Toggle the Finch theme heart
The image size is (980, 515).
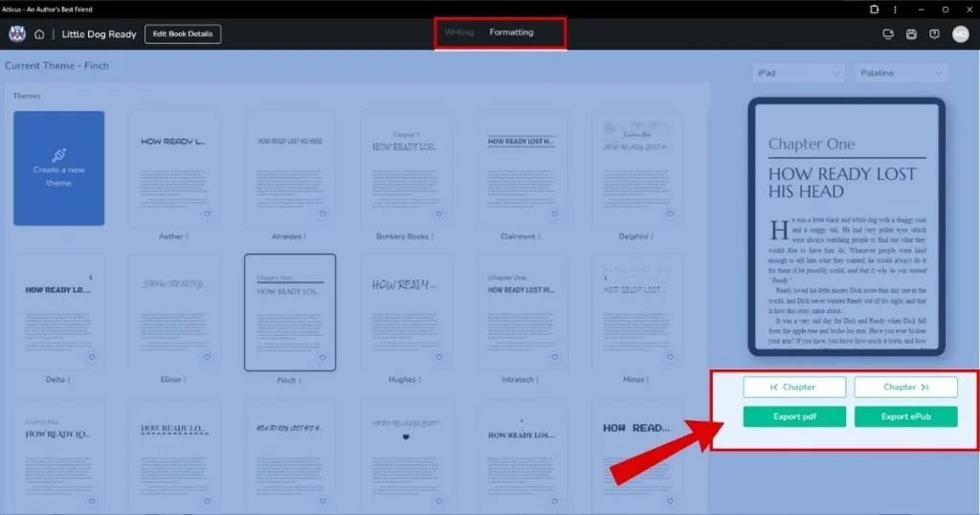[x=323, y=357]
